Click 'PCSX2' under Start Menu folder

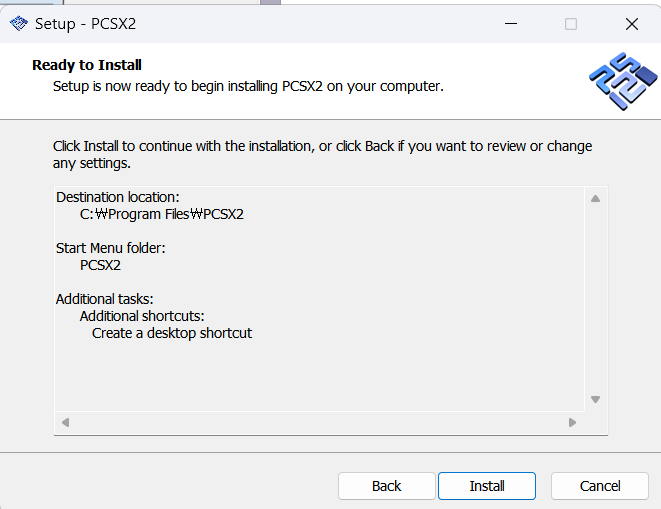[100, 265]
